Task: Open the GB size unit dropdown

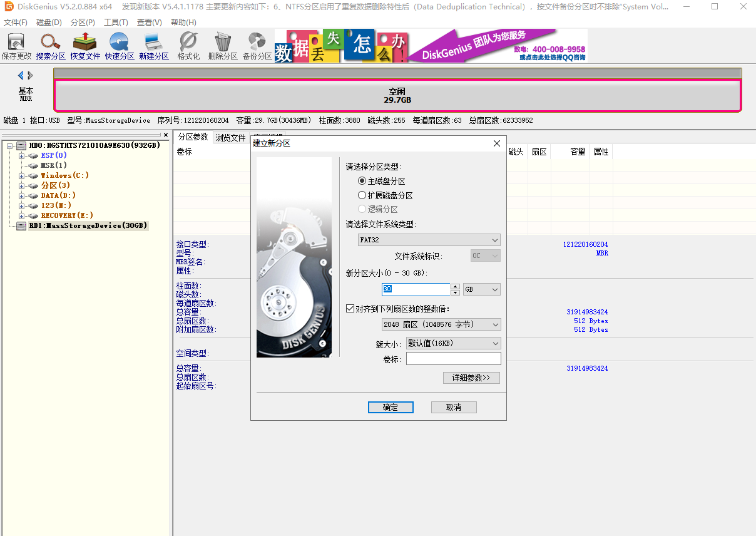Action: pyautogui.click(x=482, y=290)
